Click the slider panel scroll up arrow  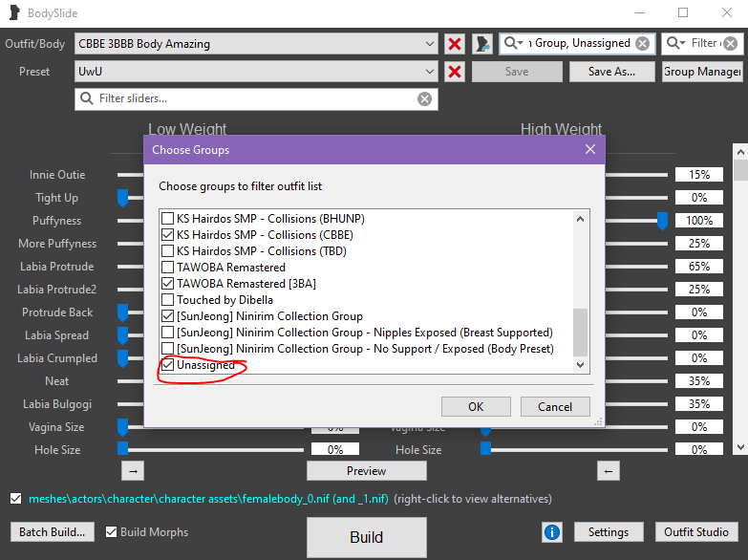pyautogui.click(x=740, y=152)
